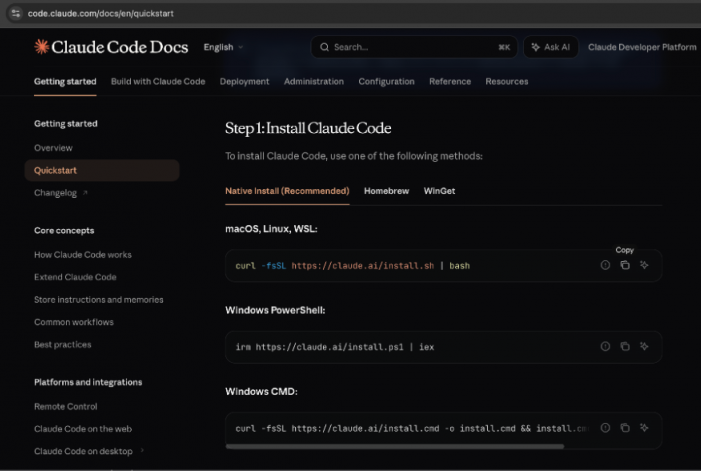The width and height of the screenshot is (701, 471).
Task: Copy the Windows CMD install command
Action: tap(625, 428)
